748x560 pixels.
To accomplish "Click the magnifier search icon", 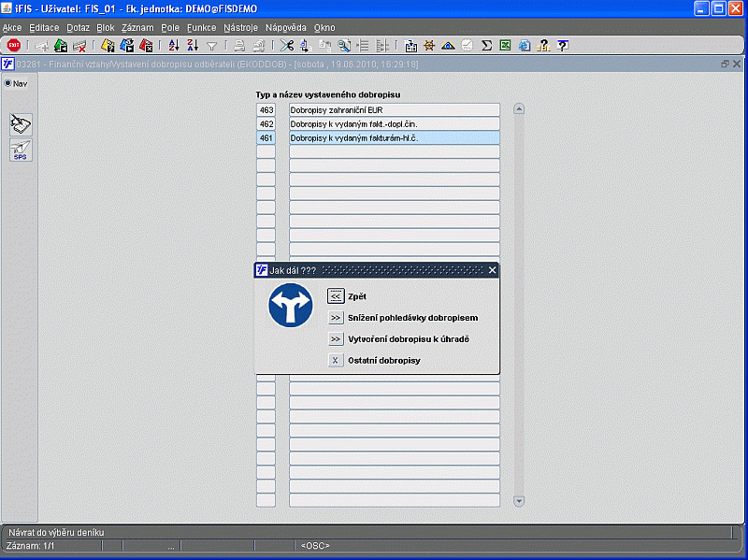I will pos(344,45).
